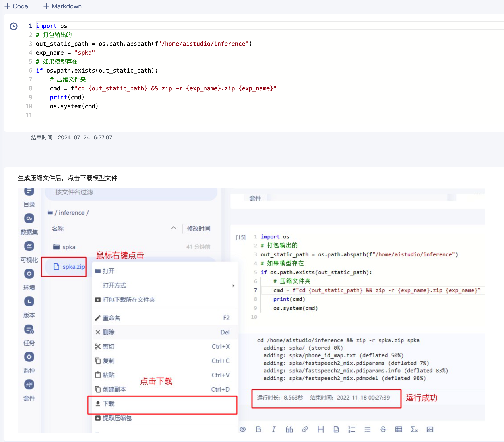Expand the 打开方式 submenu arrow
Image resolution: width=504 pixels, height=442 pixels.
tap(233, 286)
